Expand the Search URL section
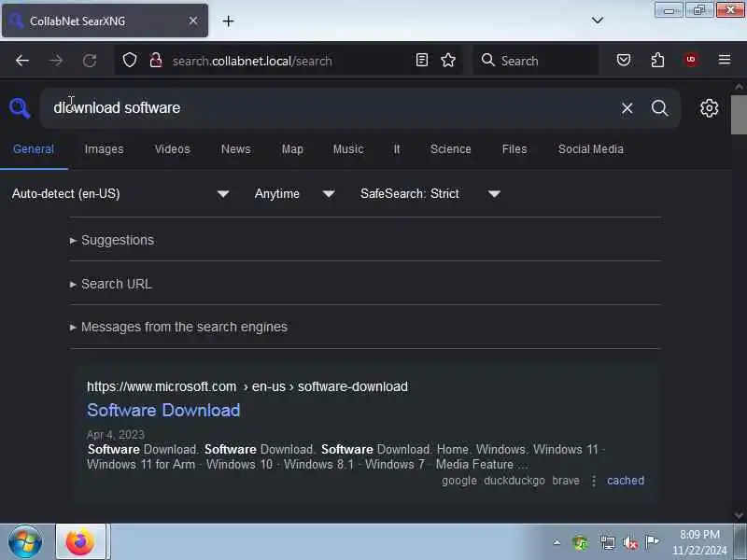 coord(111,285)
